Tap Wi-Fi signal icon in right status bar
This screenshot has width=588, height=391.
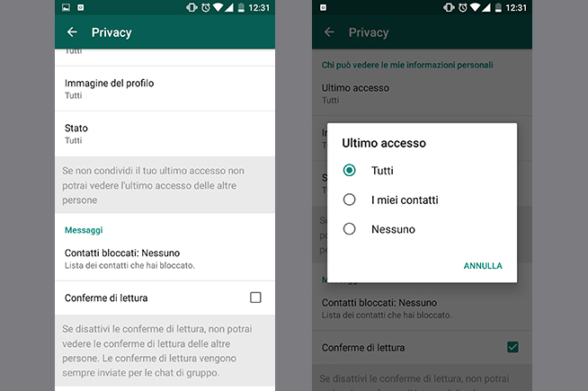(x=475, y=7)
